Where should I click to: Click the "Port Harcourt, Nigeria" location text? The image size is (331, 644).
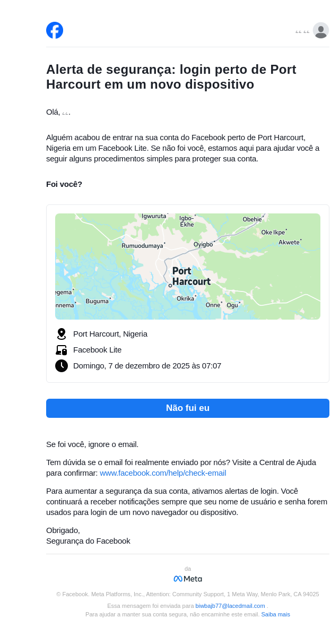pyautogui.click(x=110, y=334)
